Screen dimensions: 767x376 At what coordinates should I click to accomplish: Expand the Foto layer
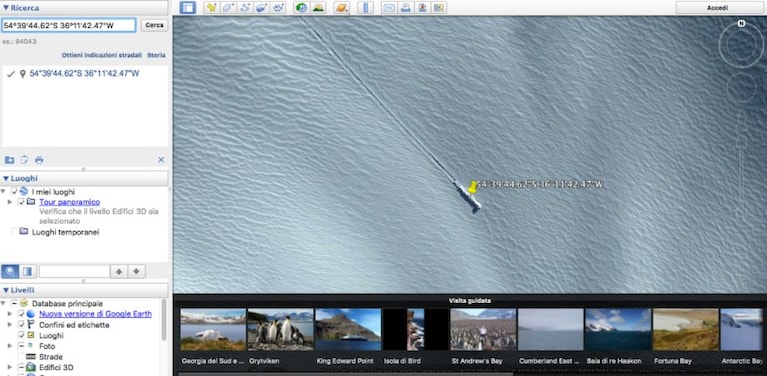click(10, 346)
